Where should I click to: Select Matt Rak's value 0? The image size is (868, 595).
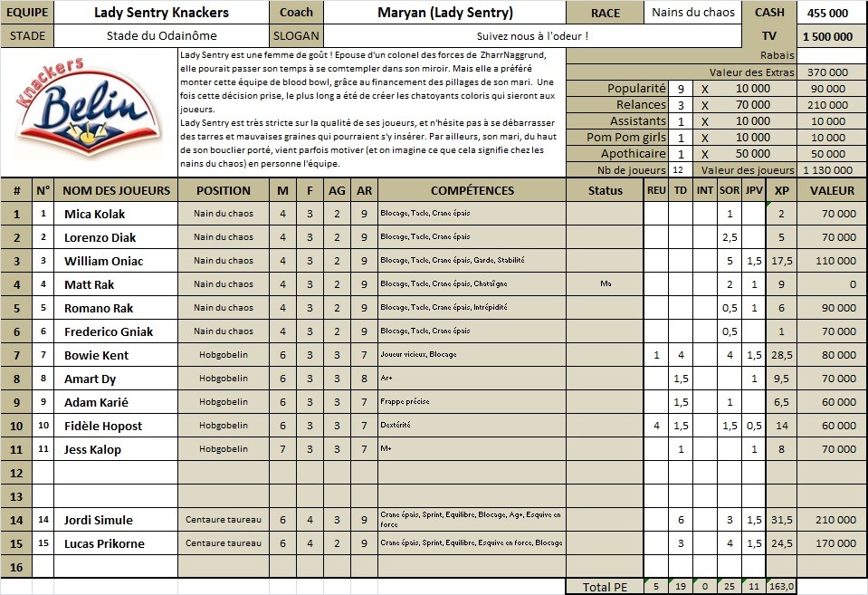coord(832,284)
